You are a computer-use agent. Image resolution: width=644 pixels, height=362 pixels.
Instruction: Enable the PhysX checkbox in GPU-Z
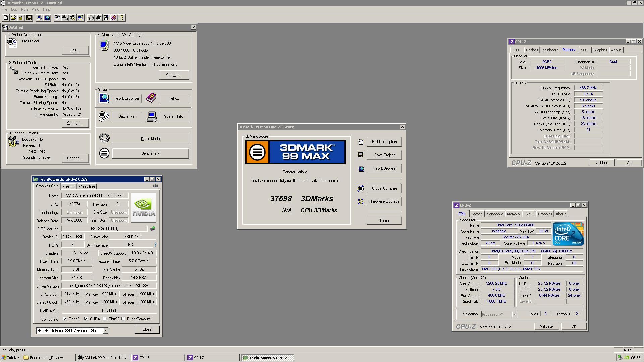click(x=105, y=319)
